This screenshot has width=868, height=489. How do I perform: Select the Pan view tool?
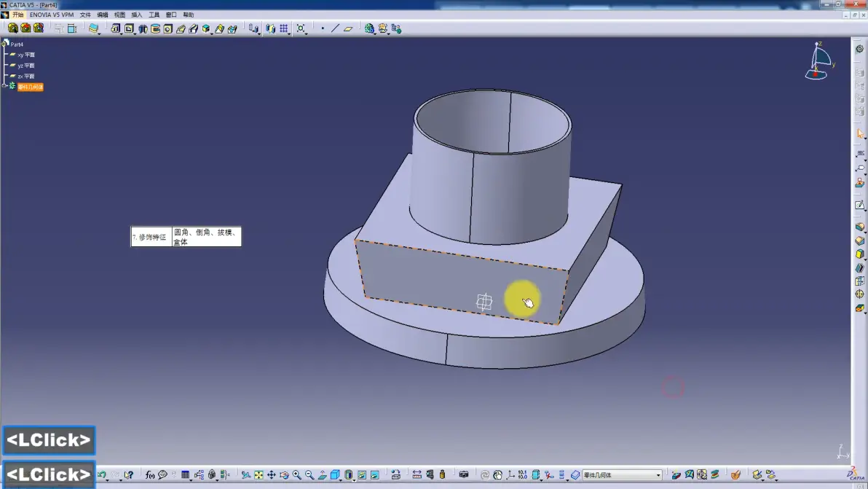pos(271,474)
